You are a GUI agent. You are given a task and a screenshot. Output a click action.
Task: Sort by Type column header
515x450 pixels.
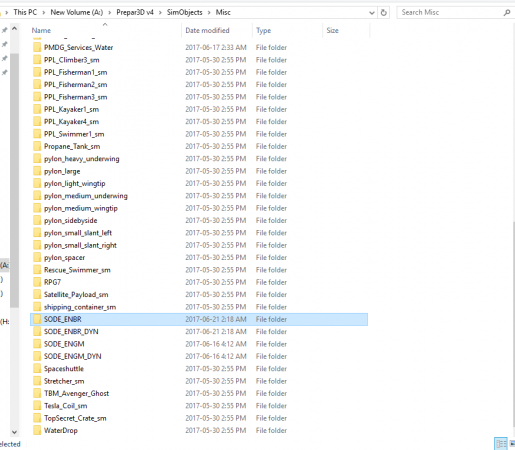coord(263,30)
